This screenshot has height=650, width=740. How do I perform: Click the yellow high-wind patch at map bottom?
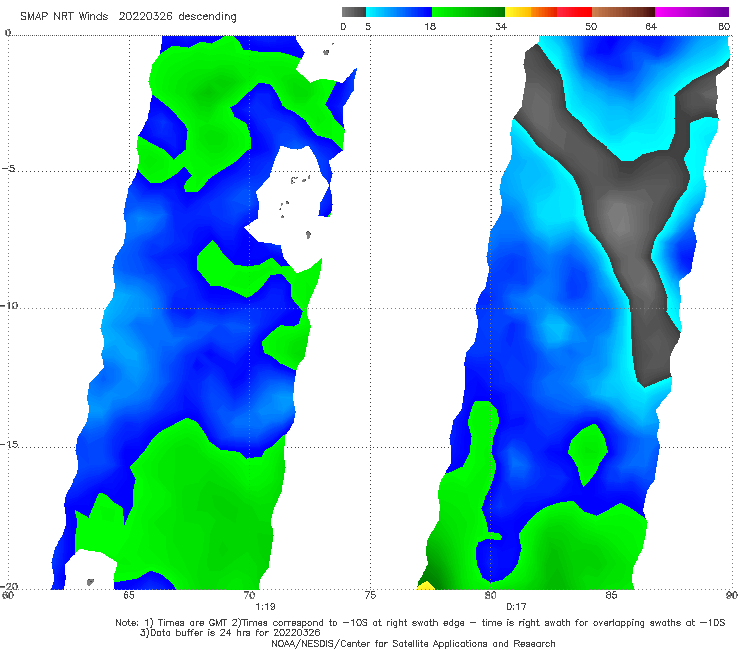point(426,586)
